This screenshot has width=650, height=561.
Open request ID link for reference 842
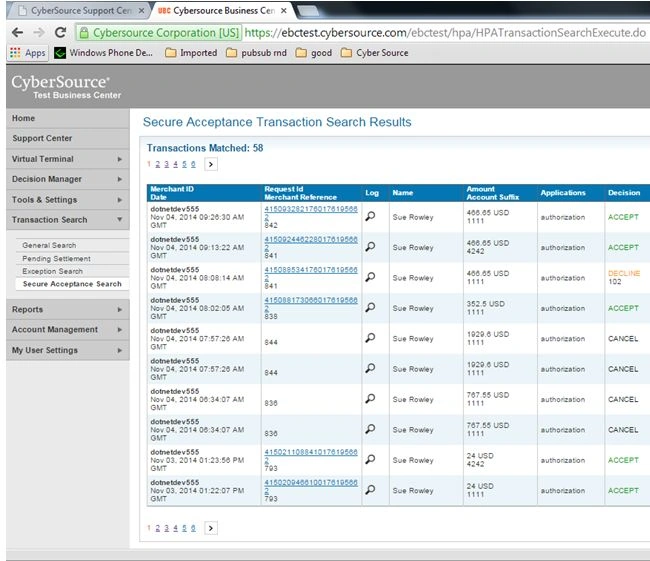[x=310, y=209]
